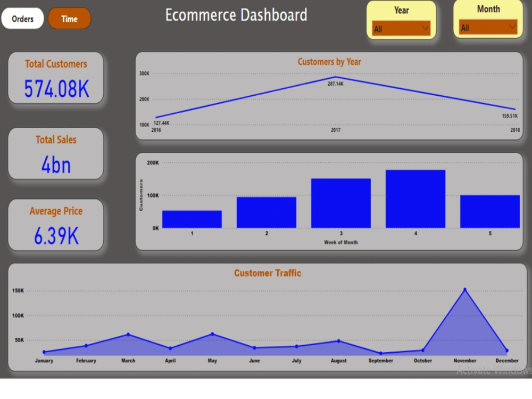Click the Orders navigation button

click(22, 18)
